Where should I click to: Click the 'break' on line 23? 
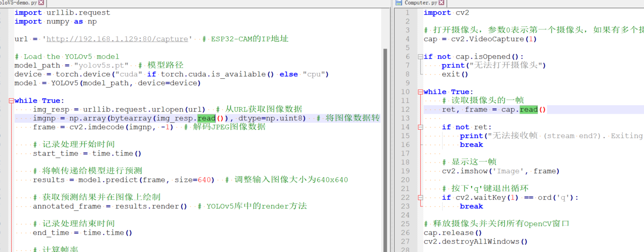tap(471, 206)
